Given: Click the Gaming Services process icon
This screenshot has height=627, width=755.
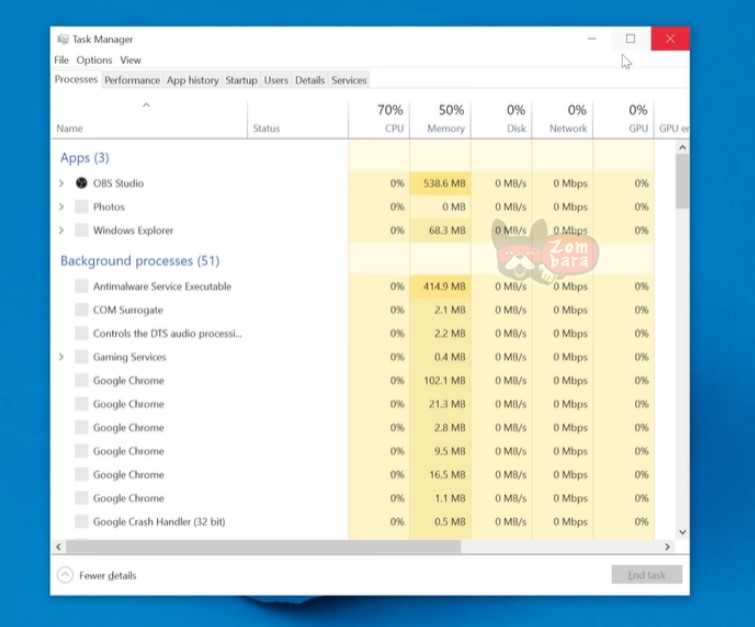Looking at the screenshot, I should 81,357.
